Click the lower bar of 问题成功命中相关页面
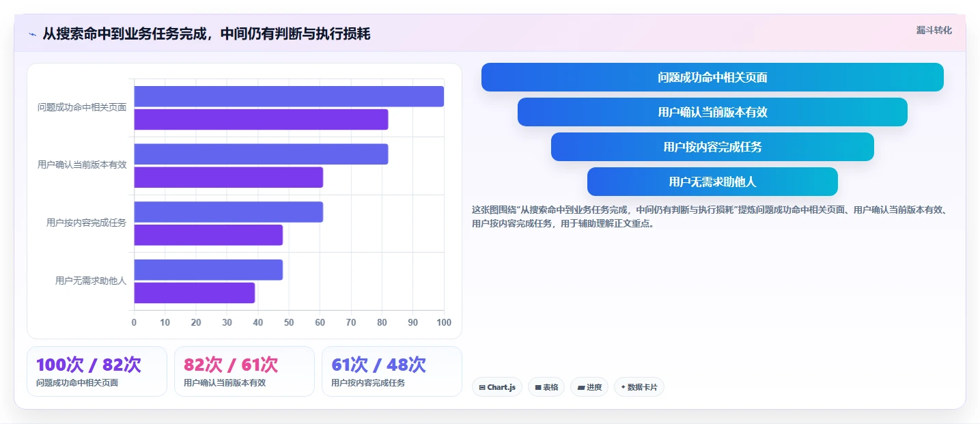Viewport: 980px width, 424px height. click(261, 119)
